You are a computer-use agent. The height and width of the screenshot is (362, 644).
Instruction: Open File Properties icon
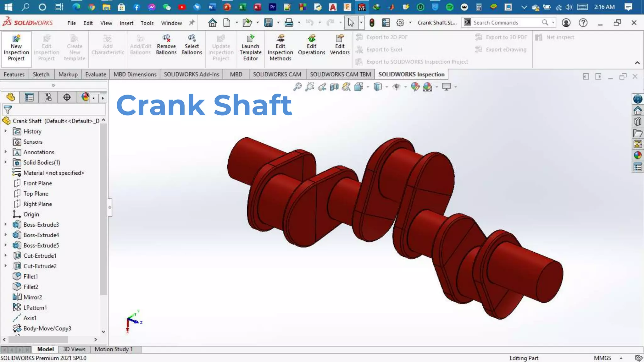coord(386,23)
